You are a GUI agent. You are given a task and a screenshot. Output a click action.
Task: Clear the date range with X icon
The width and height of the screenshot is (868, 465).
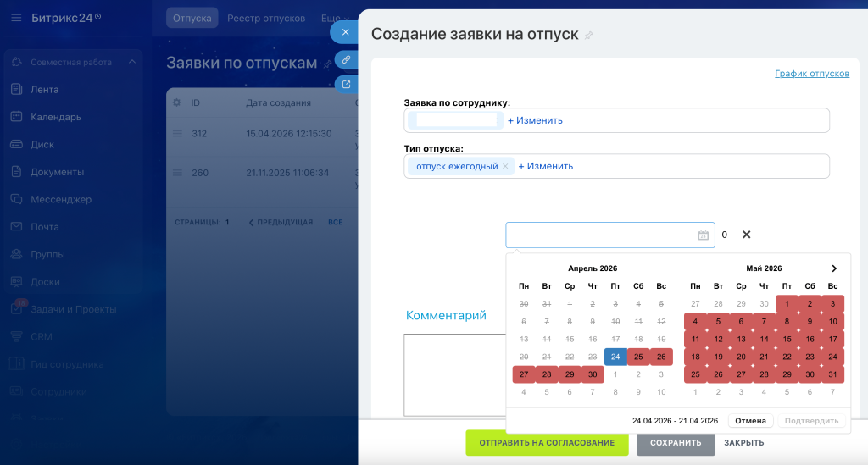pyautogui.click(x=747, y=235)
